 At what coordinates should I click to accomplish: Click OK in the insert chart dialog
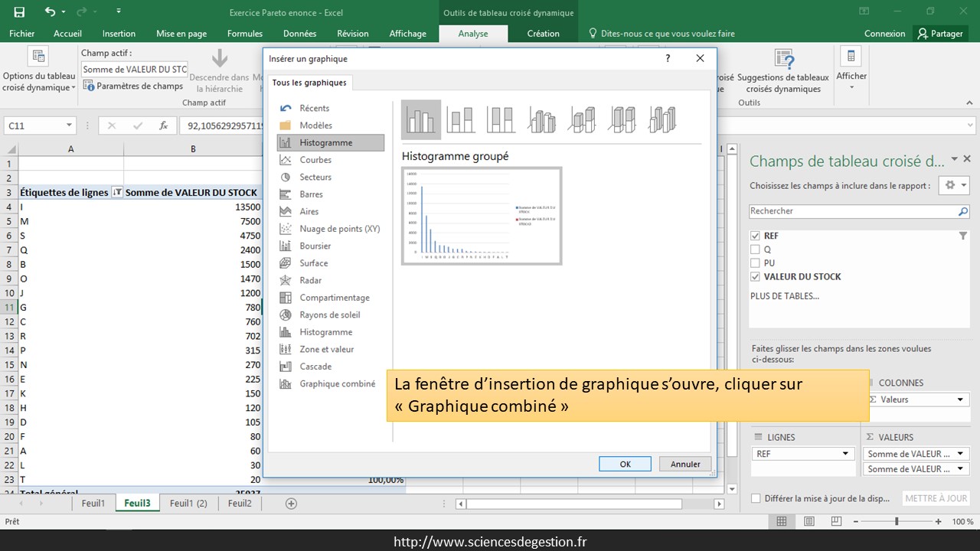(625, 464)
